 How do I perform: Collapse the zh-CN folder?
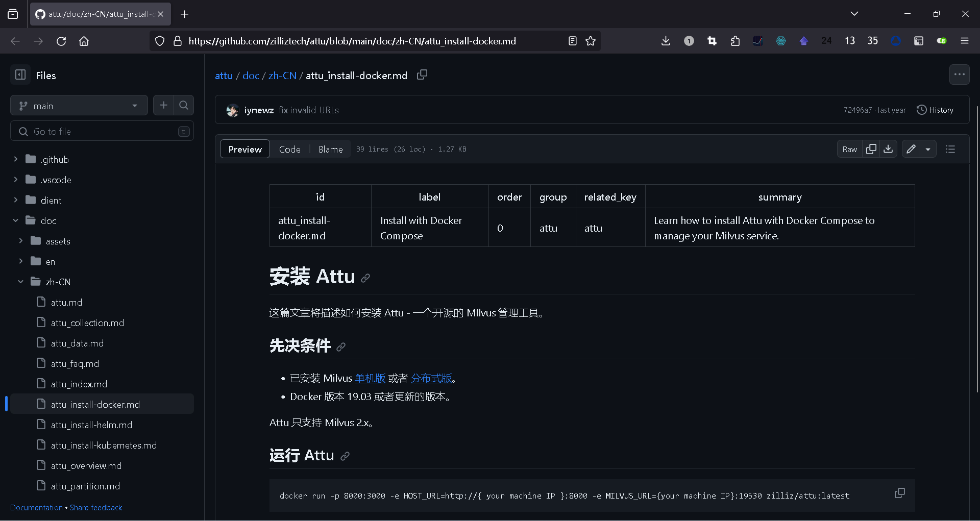click(x=20, y=282)
